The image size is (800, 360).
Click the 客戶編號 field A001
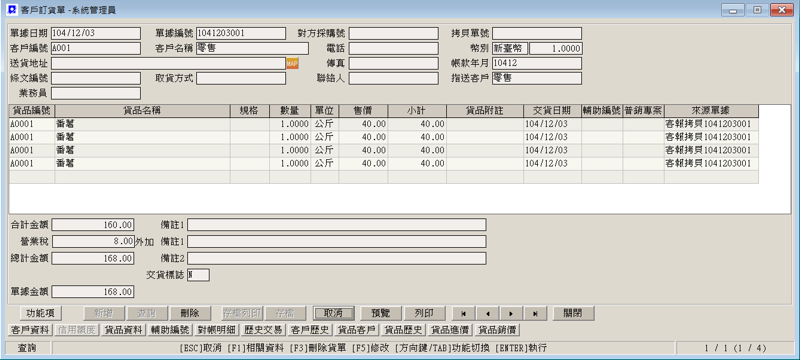[96, 48]
